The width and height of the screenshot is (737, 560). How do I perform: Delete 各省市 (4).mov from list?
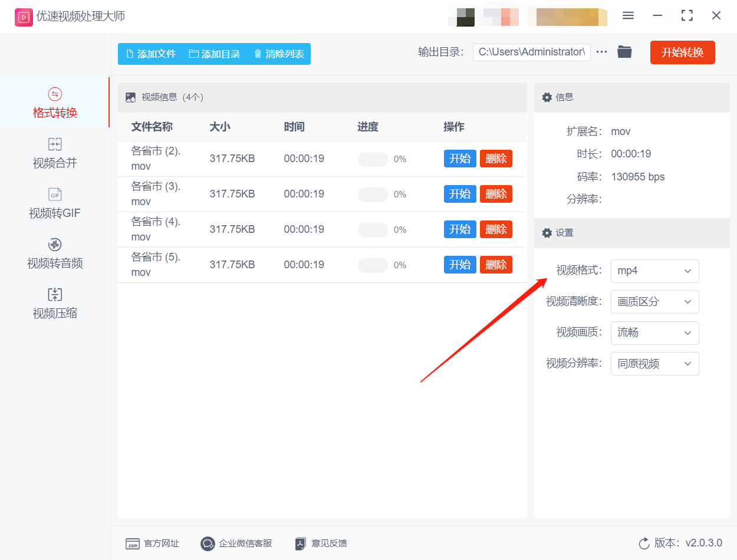pyautogui.click(x=496, y=229)
